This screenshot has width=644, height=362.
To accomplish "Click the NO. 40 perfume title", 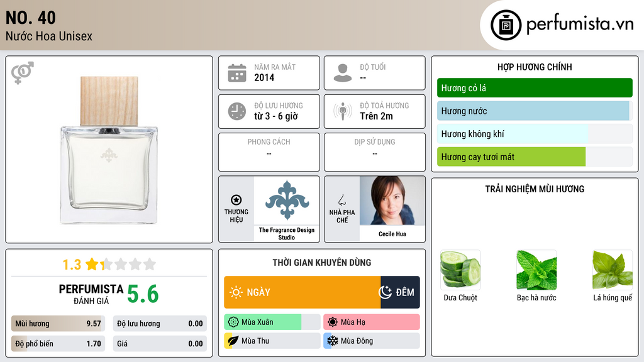I will 30,18.
